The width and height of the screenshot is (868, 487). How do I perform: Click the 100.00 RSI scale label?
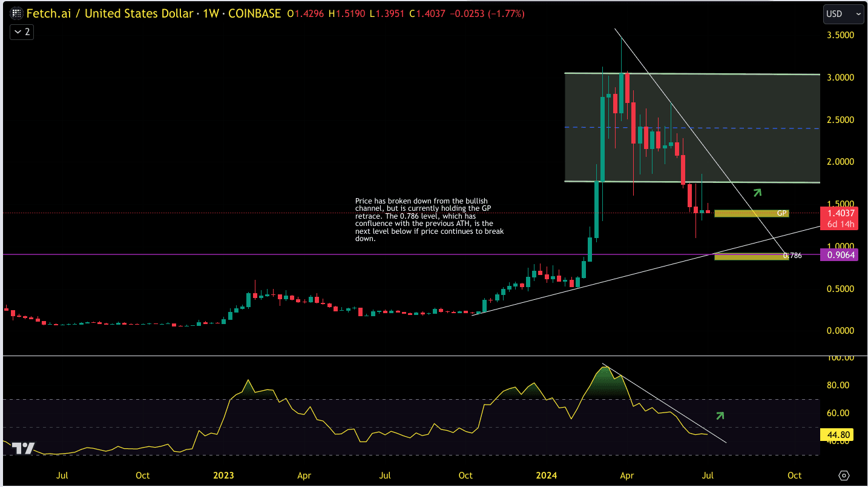(840, 358)
